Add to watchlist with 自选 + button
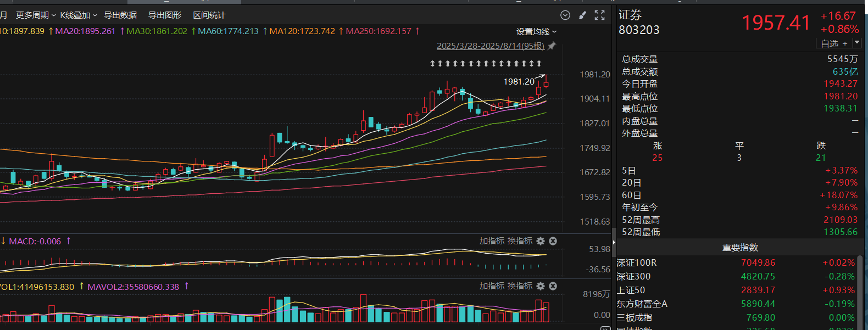Image resolution: width=868 pixels, height=330 pixels. [x=834, y=43]
